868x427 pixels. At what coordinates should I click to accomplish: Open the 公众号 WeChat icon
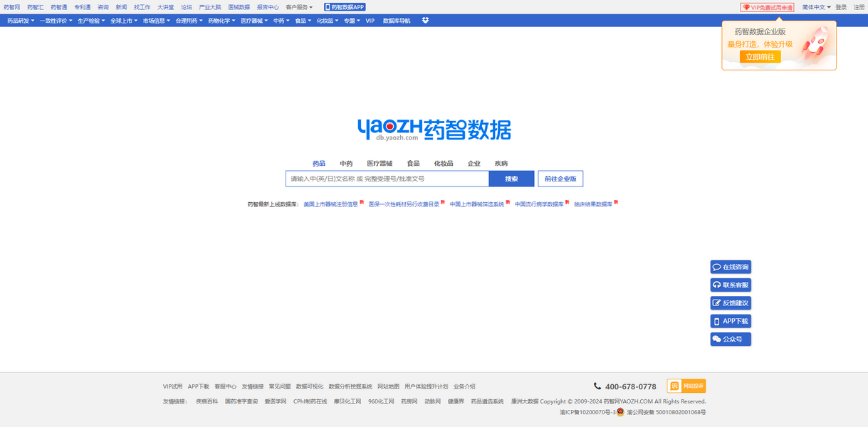(x=716, y=339)
